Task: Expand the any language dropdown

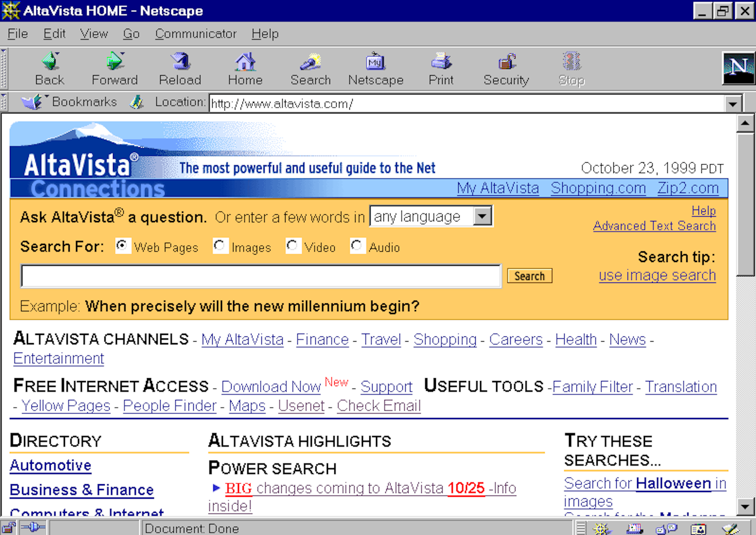Action: (x=482, y=216)
